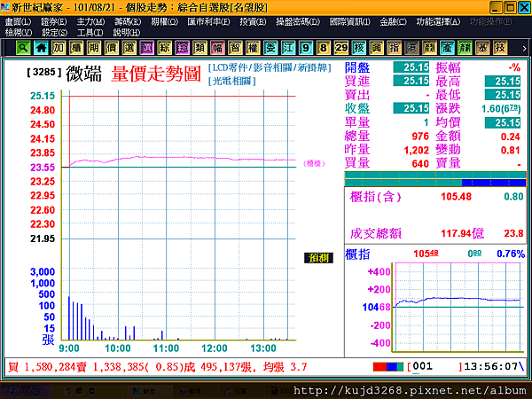532x399 pixels.
Task: Click the 成交總額 value 117.94億
Action: click(462, 234)
